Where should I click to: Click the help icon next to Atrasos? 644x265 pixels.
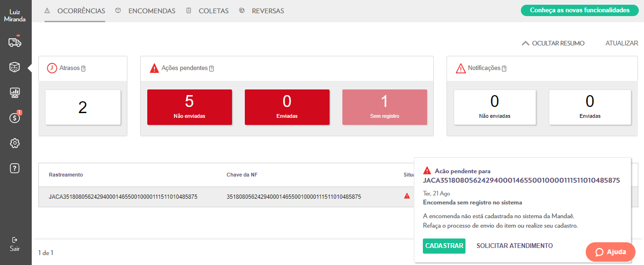click(x=83, y=69)
